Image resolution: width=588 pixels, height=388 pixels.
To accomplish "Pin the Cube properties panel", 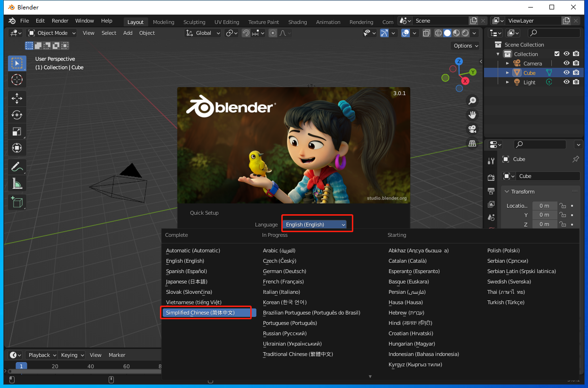I will tap(575, 159).
